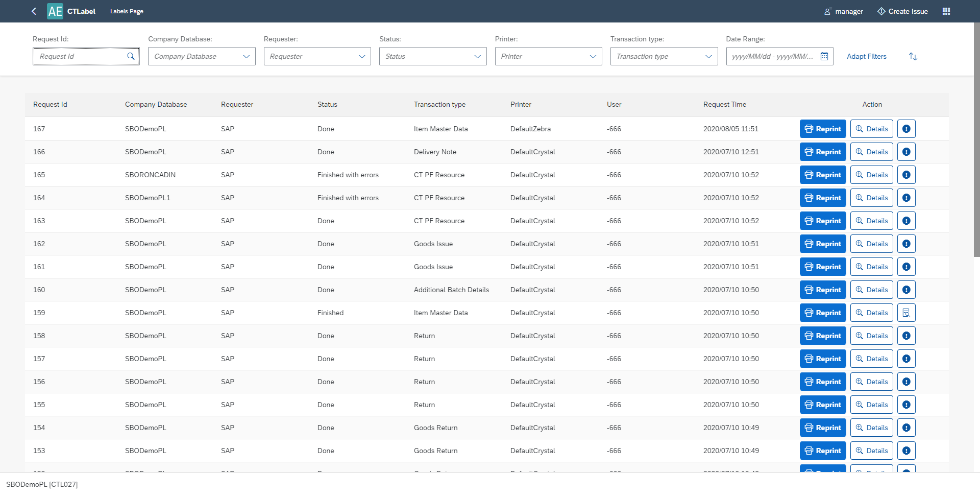Open the Adapt Filters link

[866, 56]
